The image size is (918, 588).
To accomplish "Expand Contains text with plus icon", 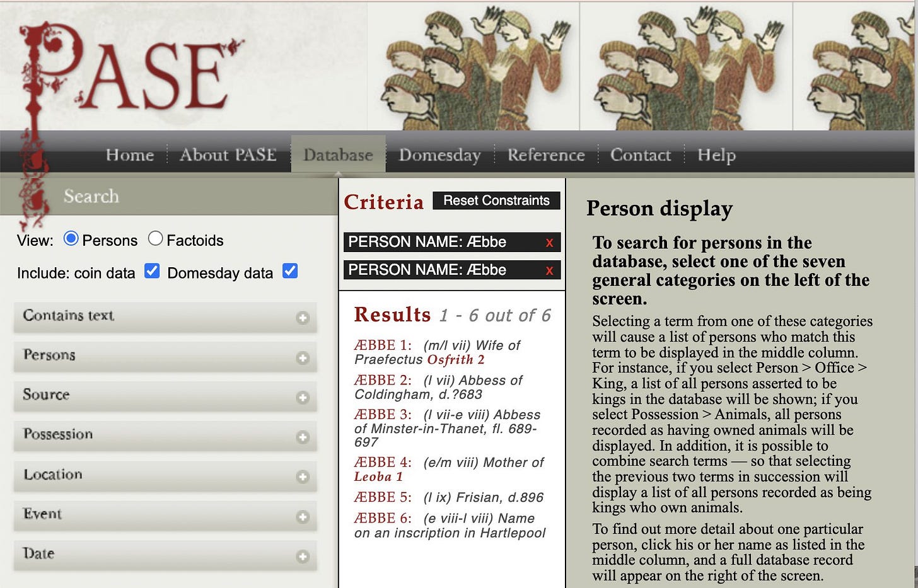I will [x=303, y=318].
